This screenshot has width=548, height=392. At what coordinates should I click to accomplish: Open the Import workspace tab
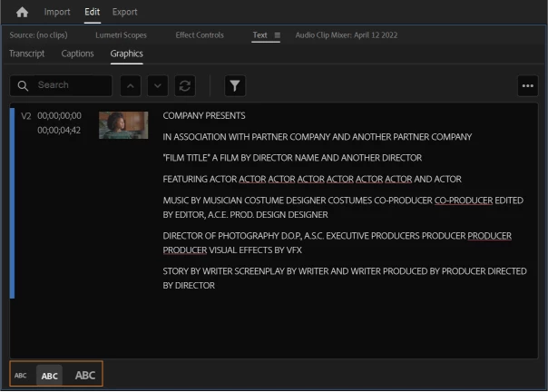(x=57, y=12)
